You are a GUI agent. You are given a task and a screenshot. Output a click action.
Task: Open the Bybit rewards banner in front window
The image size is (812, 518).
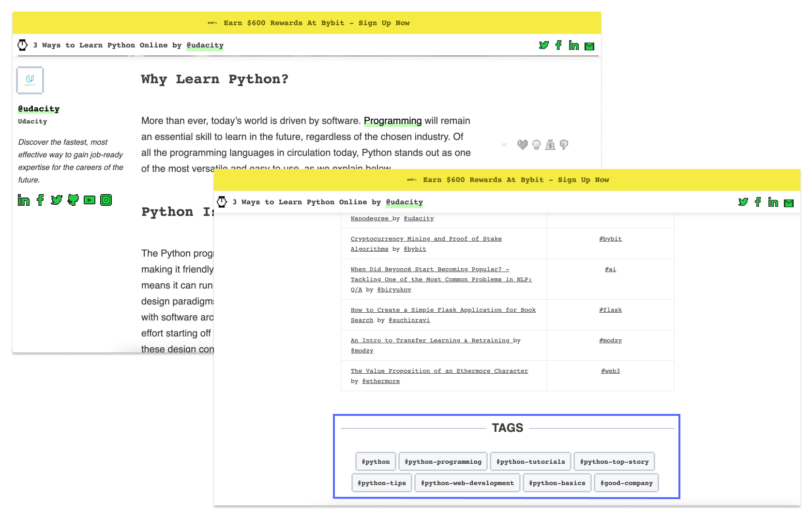tap(507, 180)
